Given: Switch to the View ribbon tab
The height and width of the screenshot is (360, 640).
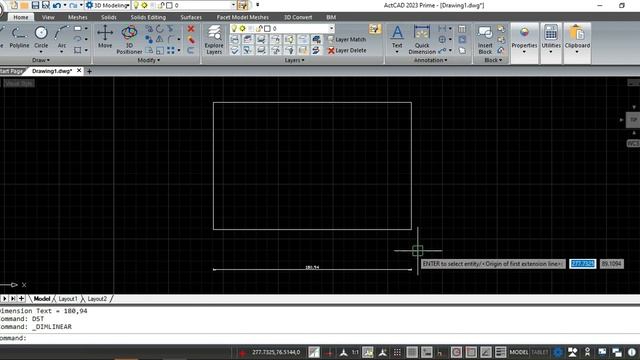Looking at the screenshot, I should pos(48,17).
